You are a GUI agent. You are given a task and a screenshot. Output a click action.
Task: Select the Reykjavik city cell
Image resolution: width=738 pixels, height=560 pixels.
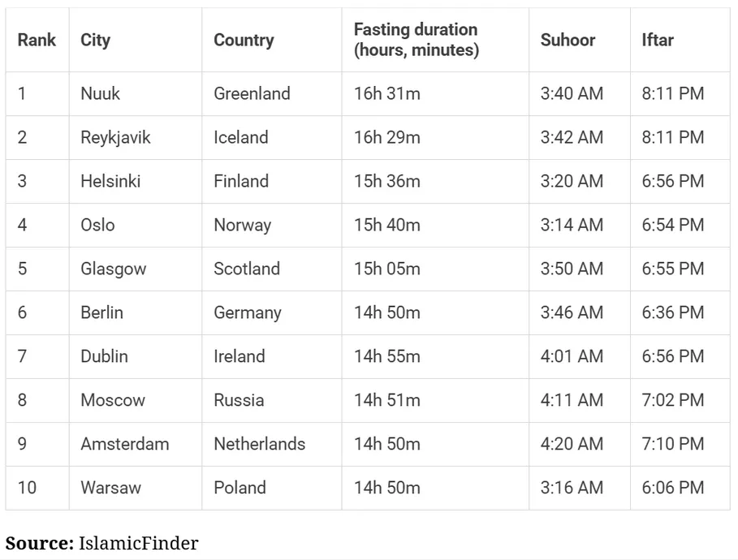(x=115, y=137)
